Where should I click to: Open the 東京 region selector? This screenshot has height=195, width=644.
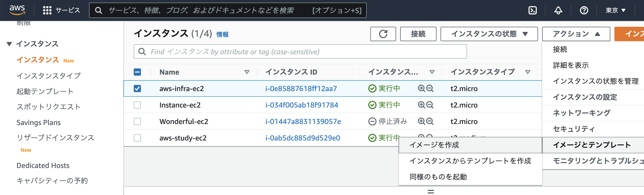615,10
